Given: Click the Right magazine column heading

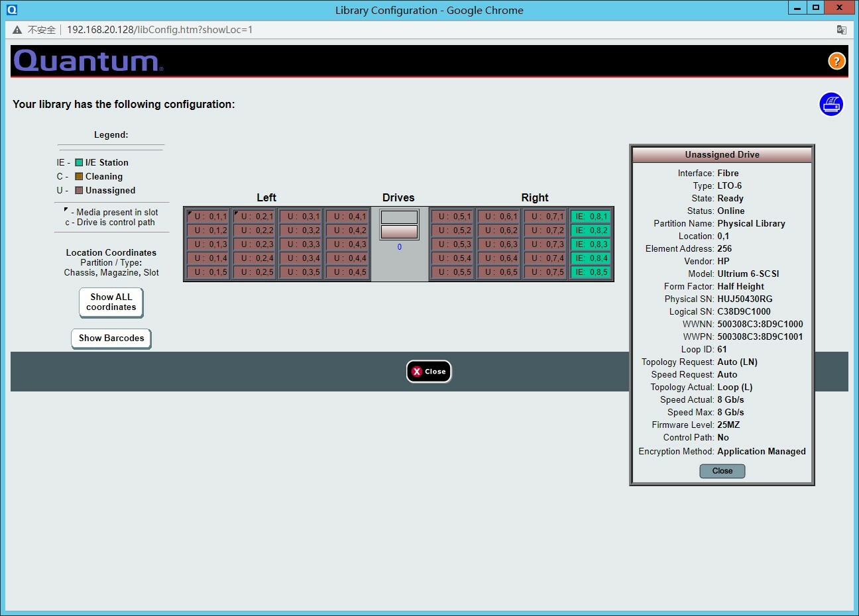Looking at the screenshot, I should click(535, 197).
